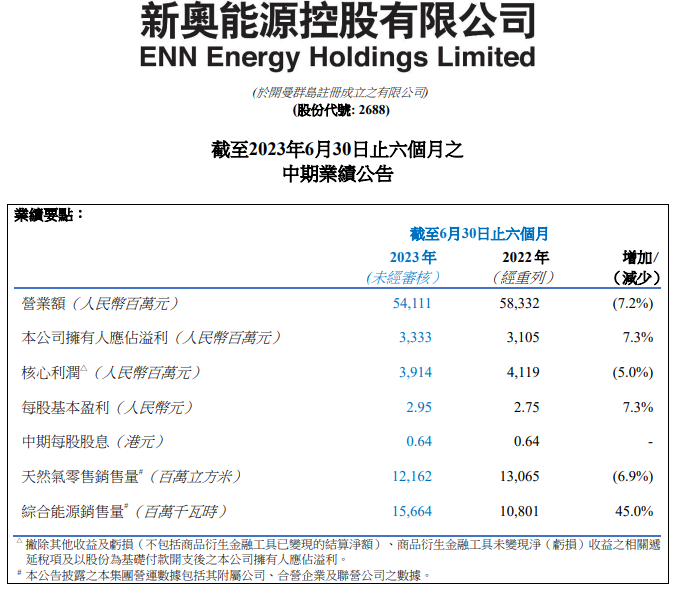Click the value 13,065
Screen dimensions: 676x599
[520, 477]
